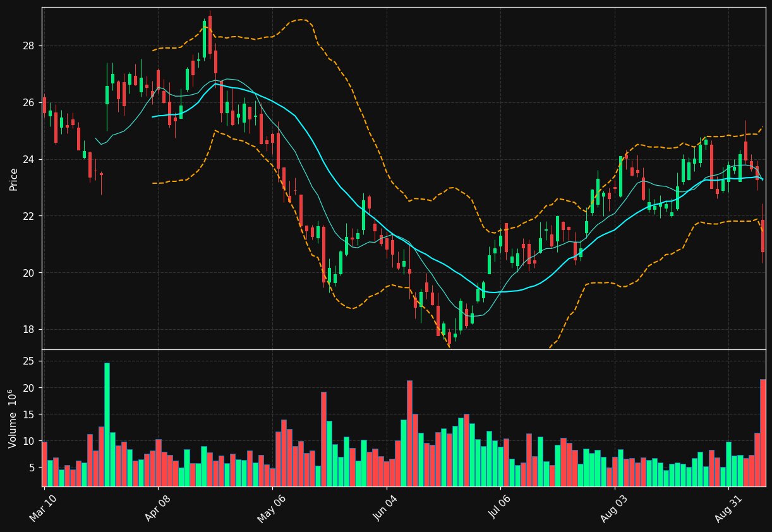Click the Apr 08 date label
The image size is (772, 532).
157,508
